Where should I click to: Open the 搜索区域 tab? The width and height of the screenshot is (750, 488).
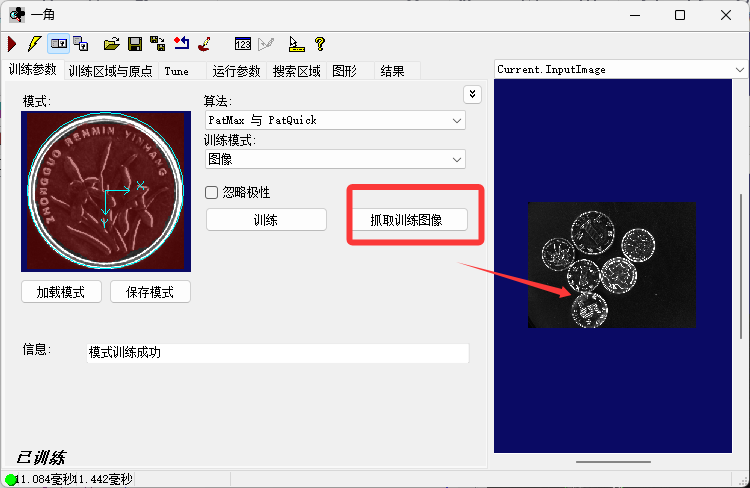297,71
